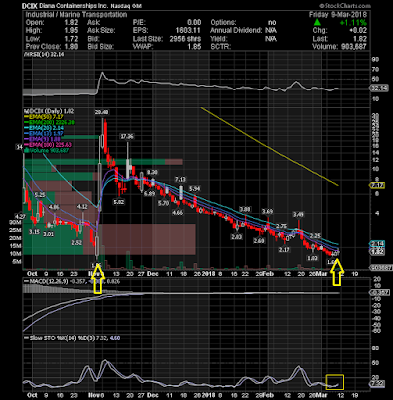This screenshot has height=400, width=393.
Task: Click the DCIX (Daily) 1.82 legend entry
Action: pyautogui.click(x=49, y=111)
